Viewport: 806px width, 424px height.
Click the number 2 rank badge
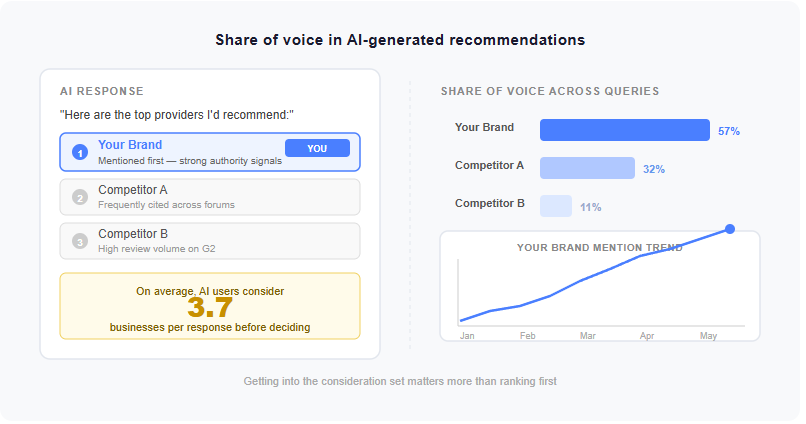tap(80, 197)
